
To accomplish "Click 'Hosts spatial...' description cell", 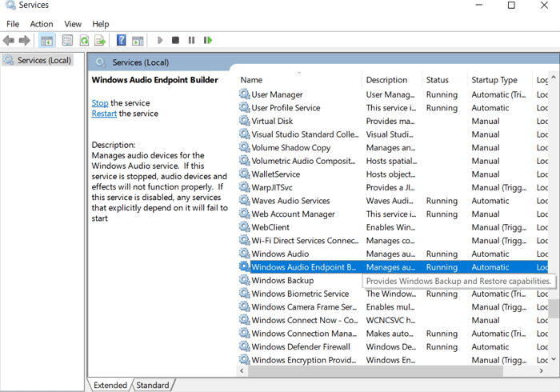I will [x=391, y=161].
